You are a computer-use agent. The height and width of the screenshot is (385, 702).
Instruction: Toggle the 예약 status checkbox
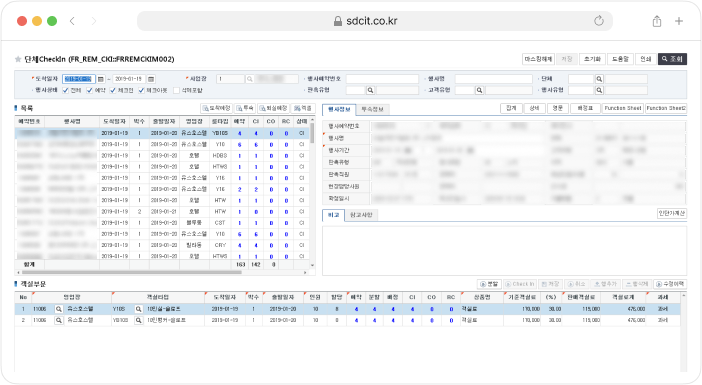(90, 90)
